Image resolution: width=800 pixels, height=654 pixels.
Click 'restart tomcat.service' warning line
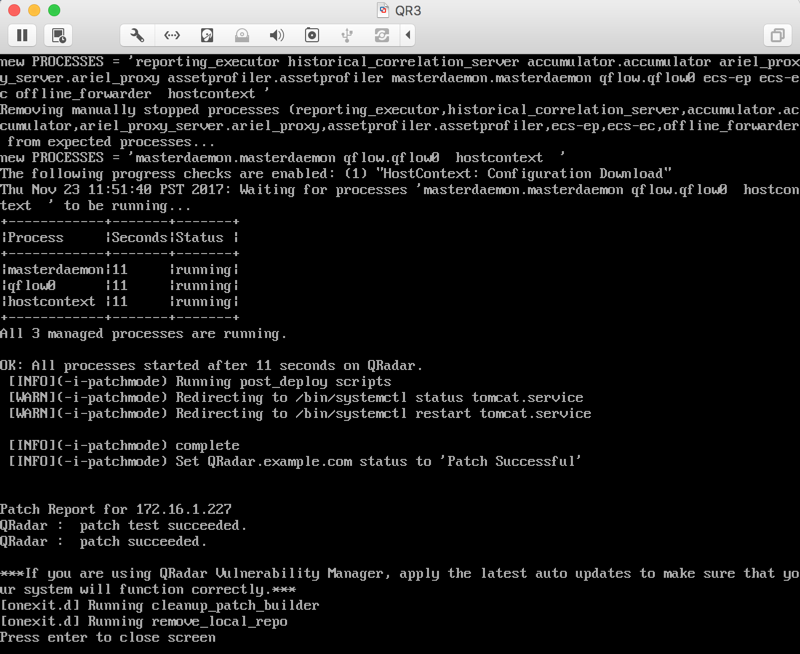(299, 414)
